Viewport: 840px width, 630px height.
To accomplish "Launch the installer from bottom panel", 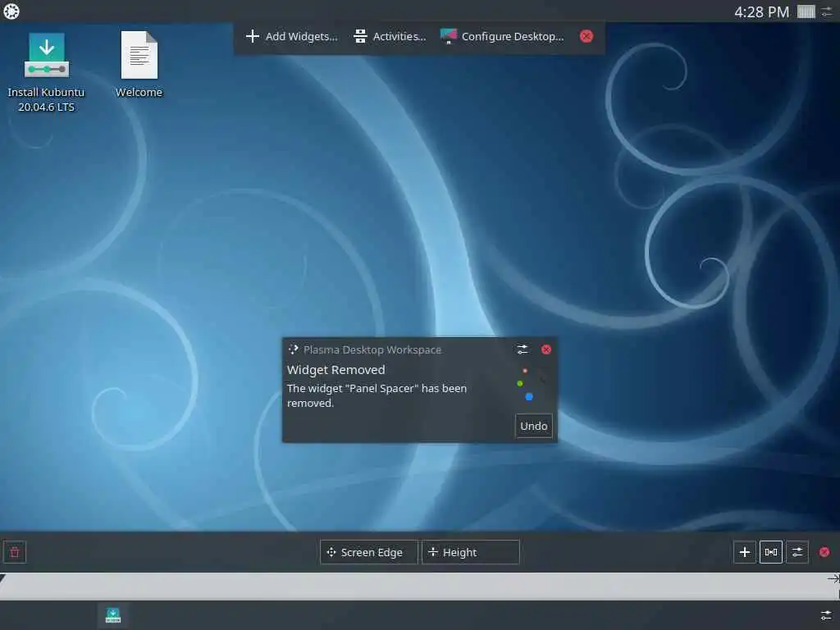I will point(113,615).
